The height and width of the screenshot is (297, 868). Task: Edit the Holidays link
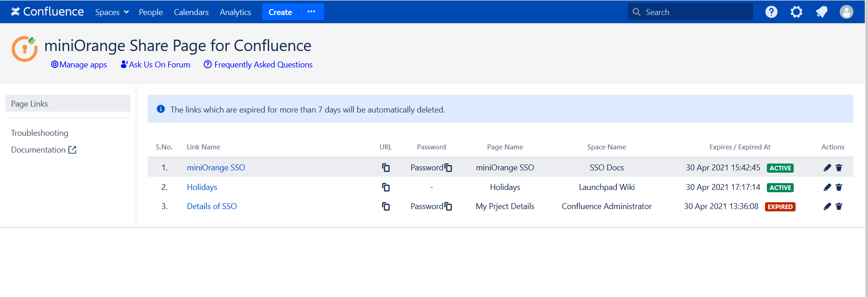point(827,187)
